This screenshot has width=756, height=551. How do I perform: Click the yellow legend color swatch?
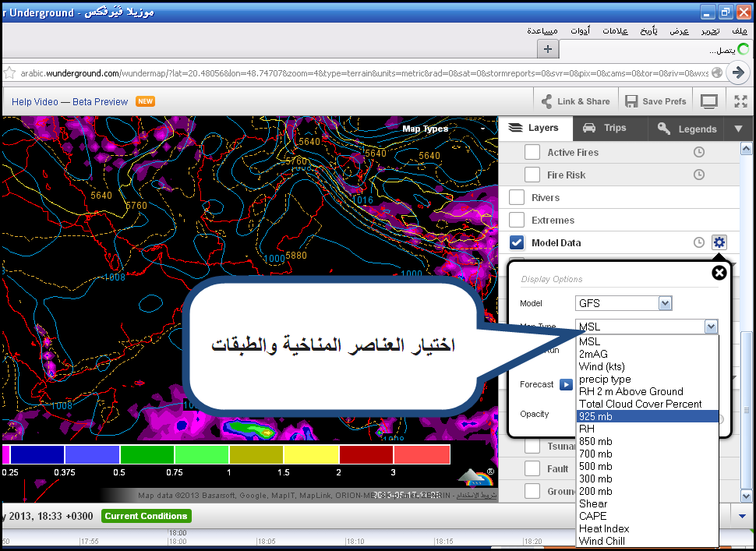(x=312, y=454)
